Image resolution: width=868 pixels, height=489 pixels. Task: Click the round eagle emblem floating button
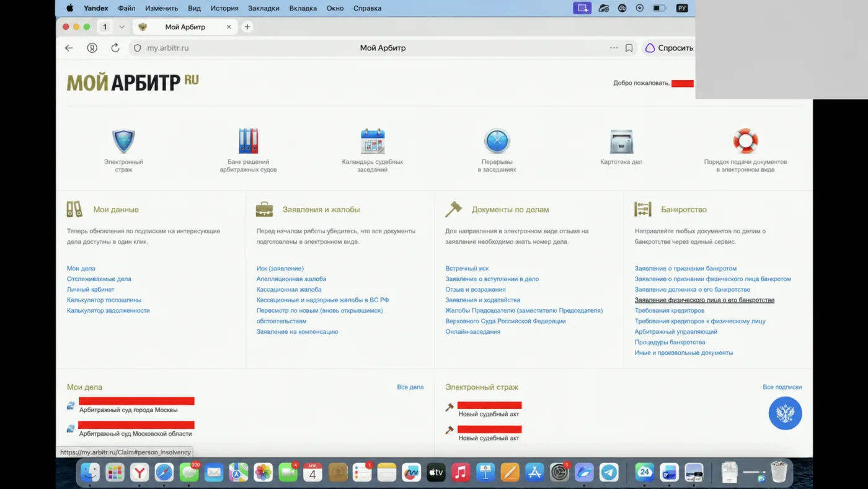click(x=786, y=413)
